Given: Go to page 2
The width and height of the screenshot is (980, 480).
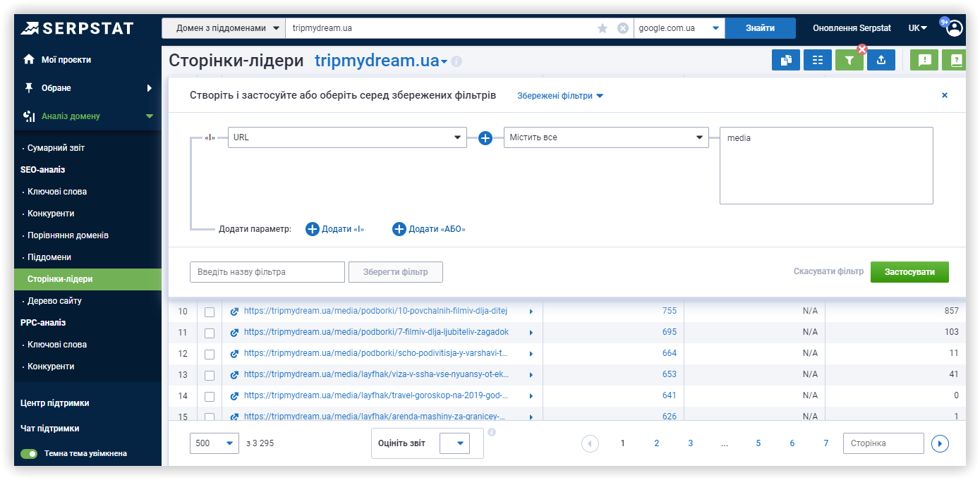Looking at the screenshot, I should point(656,443).
